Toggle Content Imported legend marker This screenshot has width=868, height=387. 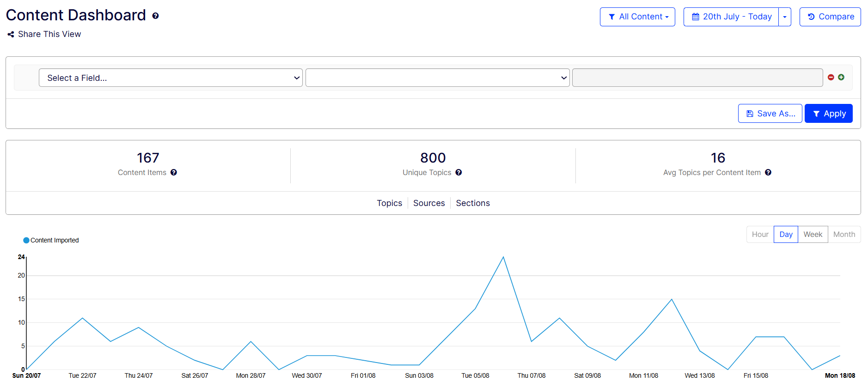(x=26, y=240)
